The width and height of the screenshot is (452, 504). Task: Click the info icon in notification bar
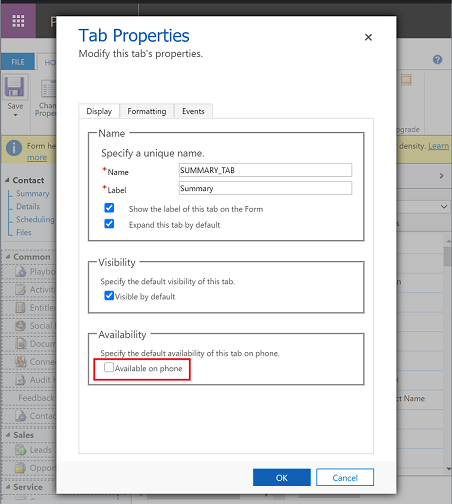tap(14, 148)
